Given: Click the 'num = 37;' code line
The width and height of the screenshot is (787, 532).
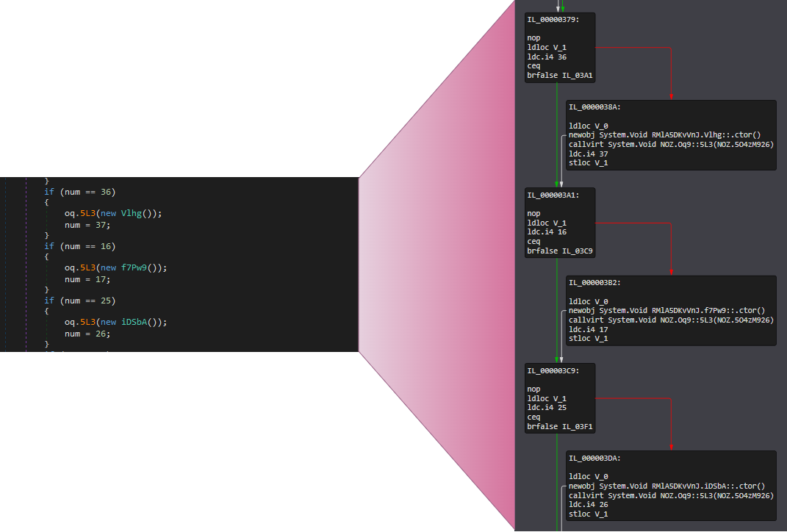Looking at the screenshot, I should 87,225.
